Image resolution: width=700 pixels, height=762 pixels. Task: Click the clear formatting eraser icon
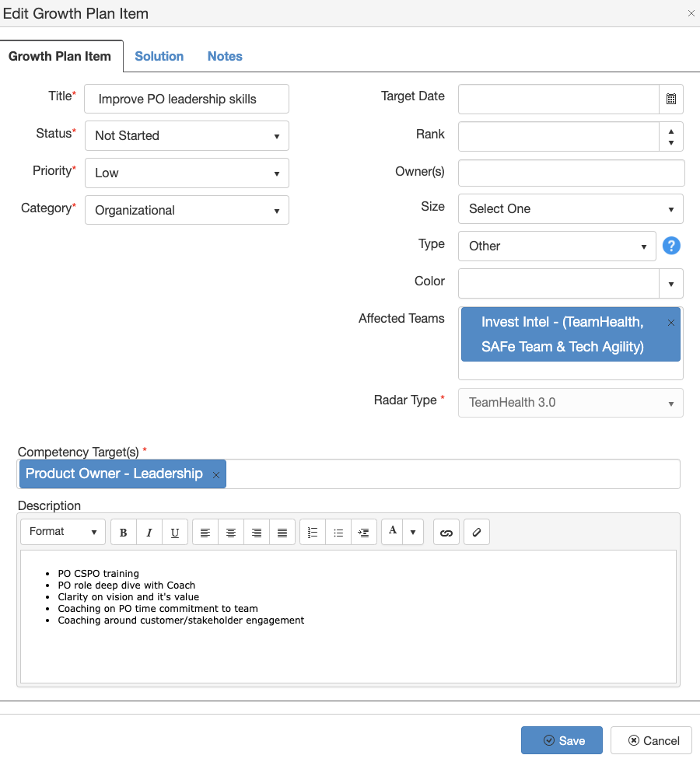click(476, 532)
